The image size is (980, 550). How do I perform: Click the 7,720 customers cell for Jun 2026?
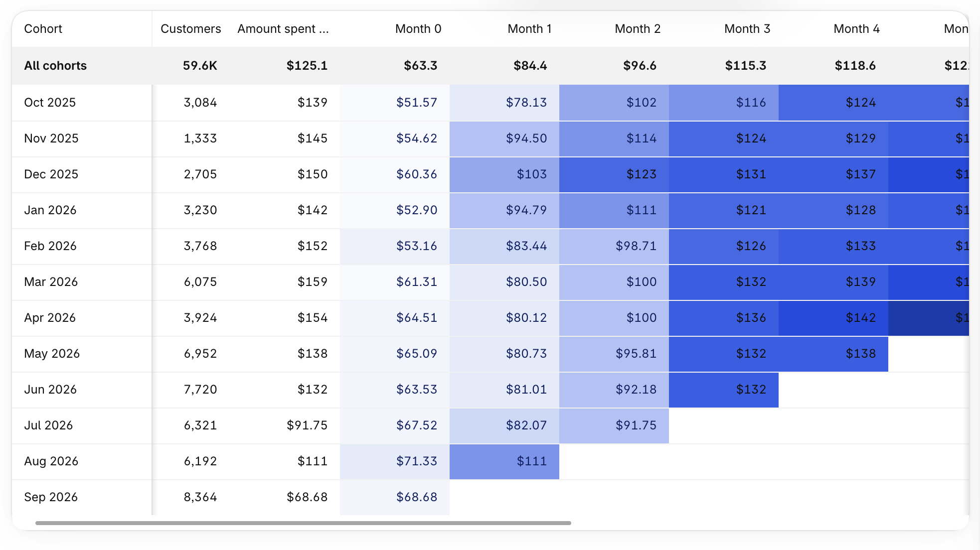200,390
